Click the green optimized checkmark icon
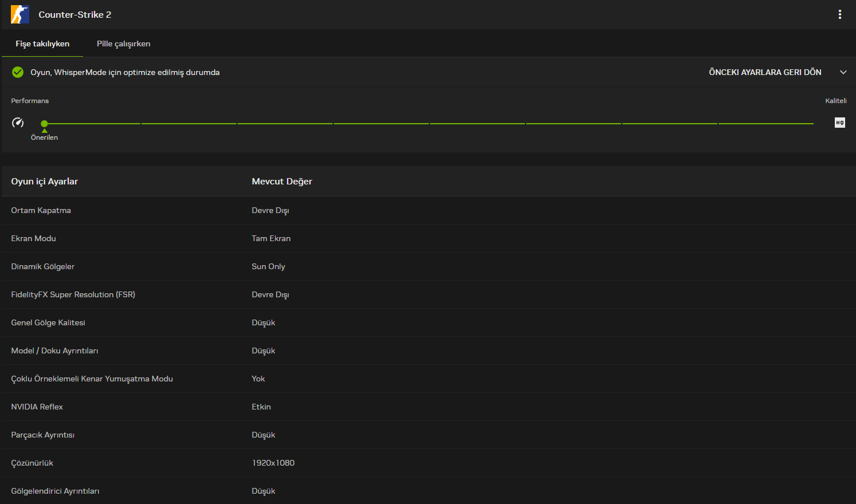Viewport: 856px width, 504px height. point(18,72)
